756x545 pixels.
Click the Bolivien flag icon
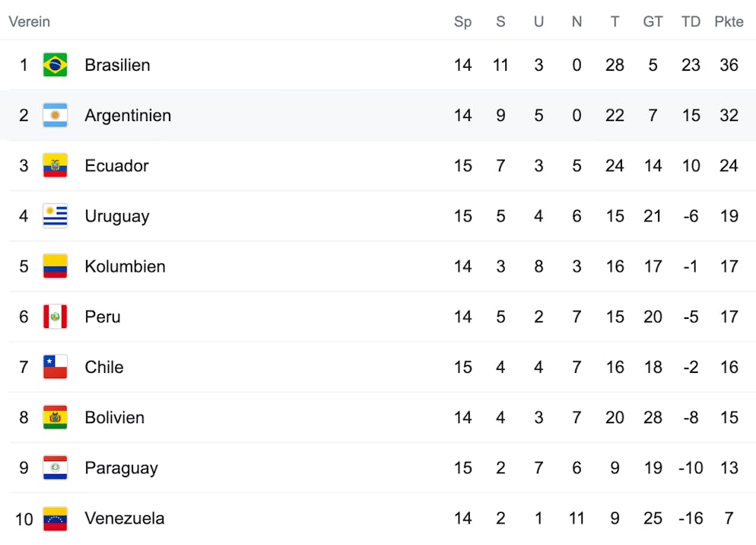pyautogui.click(x=55, y=417)
